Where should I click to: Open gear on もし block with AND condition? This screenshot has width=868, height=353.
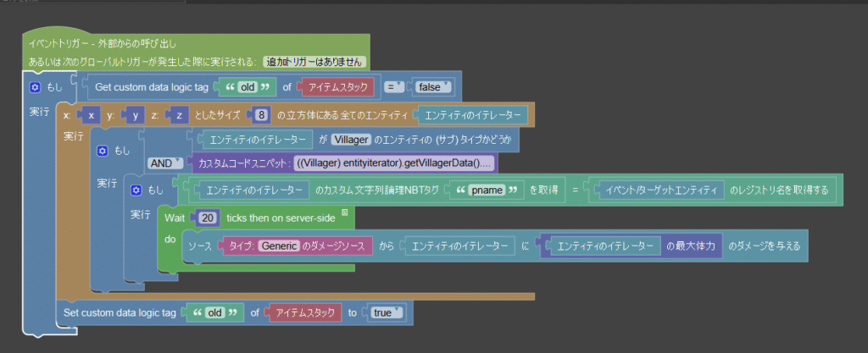pos(102,151)
